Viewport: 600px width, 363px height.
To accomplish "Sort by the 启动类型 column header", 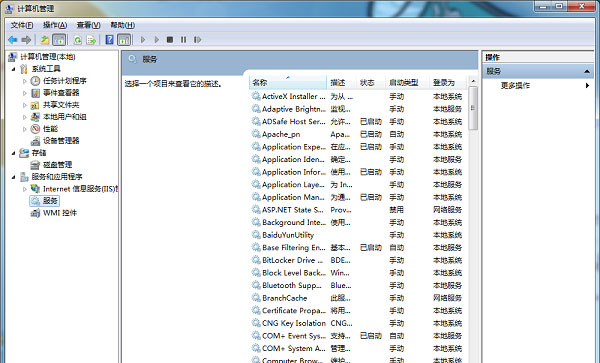I will pos(407,83).
